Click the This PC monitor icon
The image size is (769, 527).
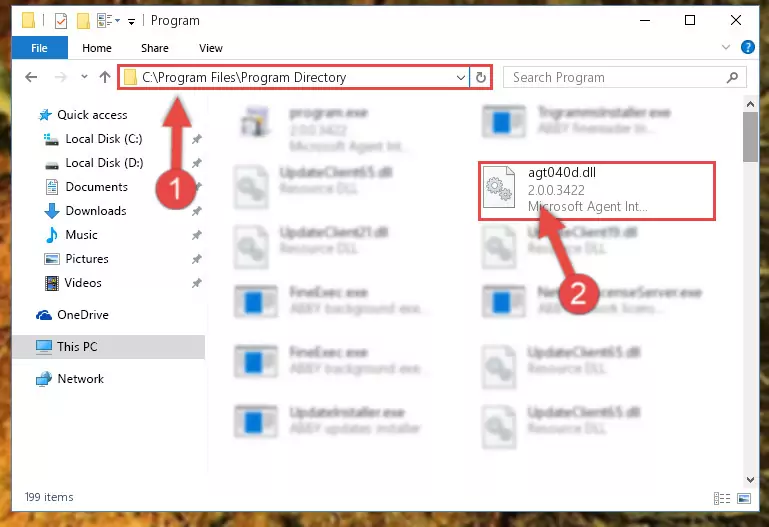[44, 347]
